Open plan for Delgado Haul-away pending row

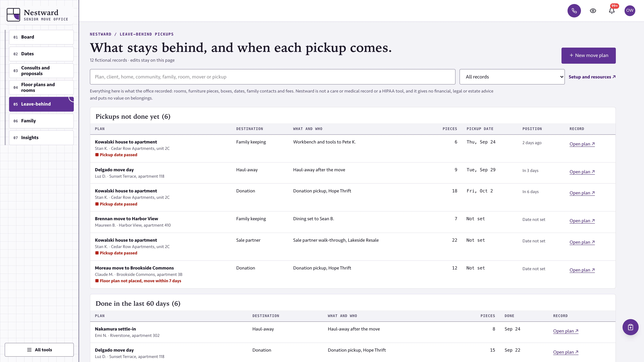[x=582, y=172]
